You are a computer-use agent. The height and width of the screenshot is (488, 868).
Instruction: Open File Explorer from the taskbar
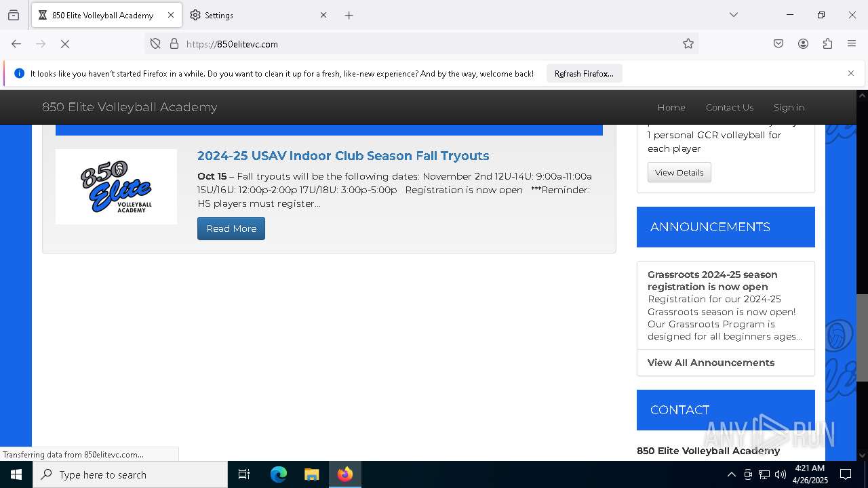click(311, 474)
